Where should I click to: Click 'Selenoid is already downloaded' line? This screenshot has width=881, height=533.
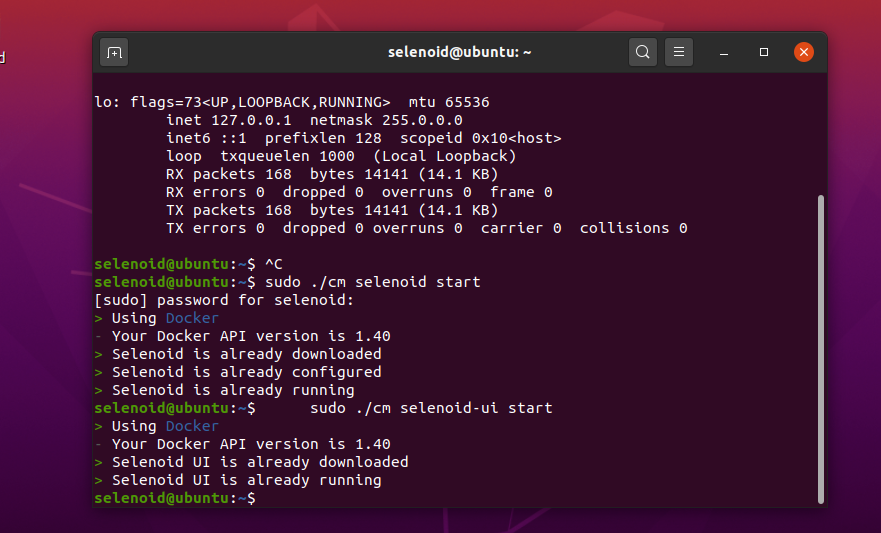[x=238, y=354]
